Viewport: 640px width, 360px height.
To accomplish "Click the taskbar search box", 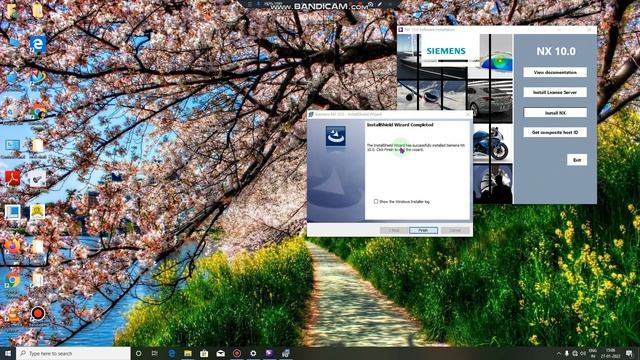I will tap(73, 353).
